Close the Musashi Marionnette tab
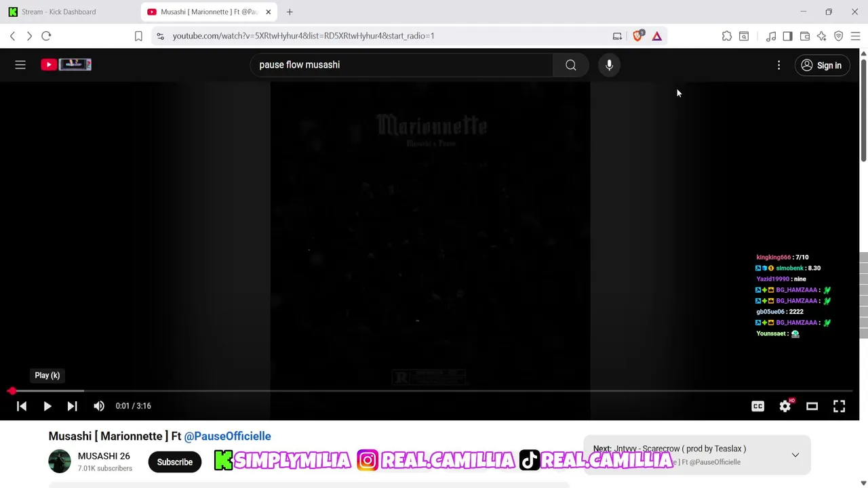Viewport: 868px width, 488px height. 268,12
